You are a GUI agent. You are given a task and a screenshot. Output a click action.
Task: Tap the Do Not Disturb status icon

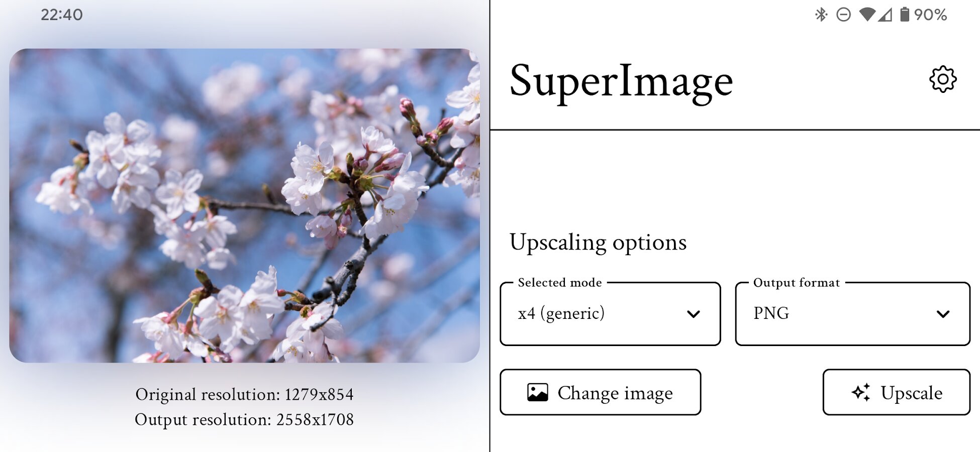coord(843,15)
